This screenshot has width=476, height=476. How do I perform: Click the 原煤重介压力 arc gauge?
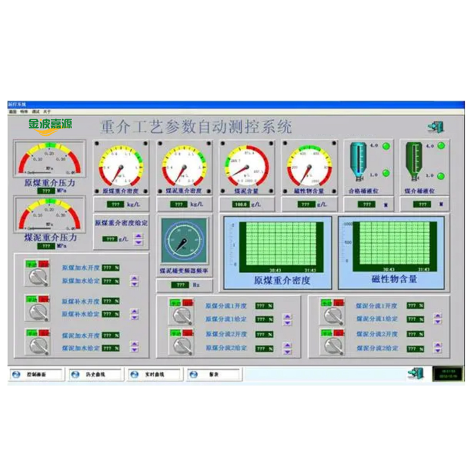(x=49, y=159)
